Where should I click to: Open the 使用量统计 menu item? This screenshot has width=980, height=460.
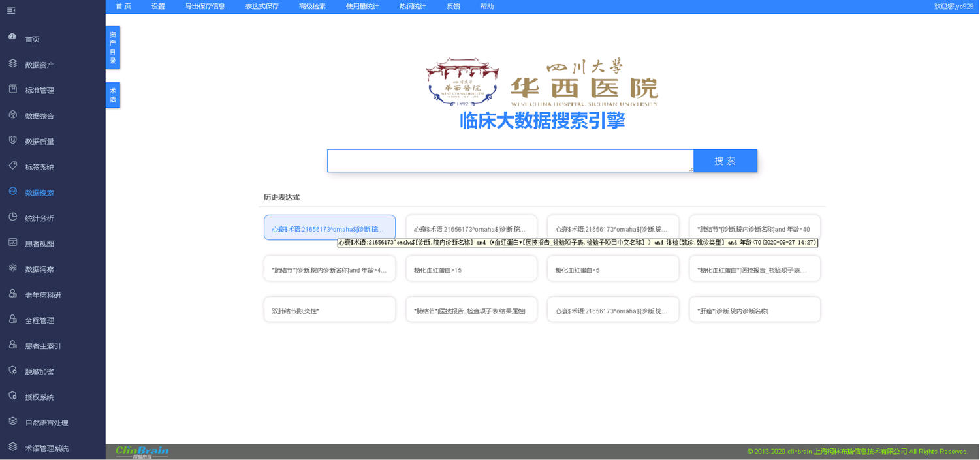point(362,7)
